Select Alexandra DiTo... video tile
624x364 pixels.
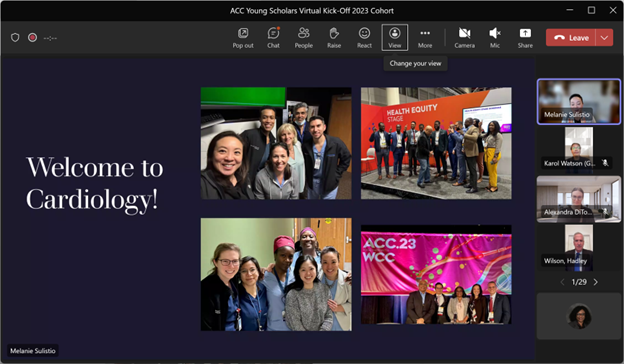pyautogui.click(x=579, y=199)
